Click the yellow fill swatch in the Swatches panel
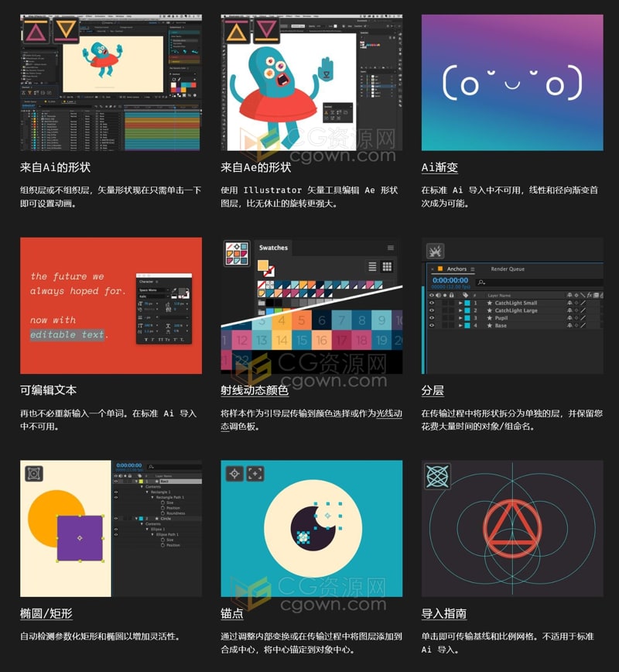Viewport: 619px width, 672px height. tap(262, 266)
